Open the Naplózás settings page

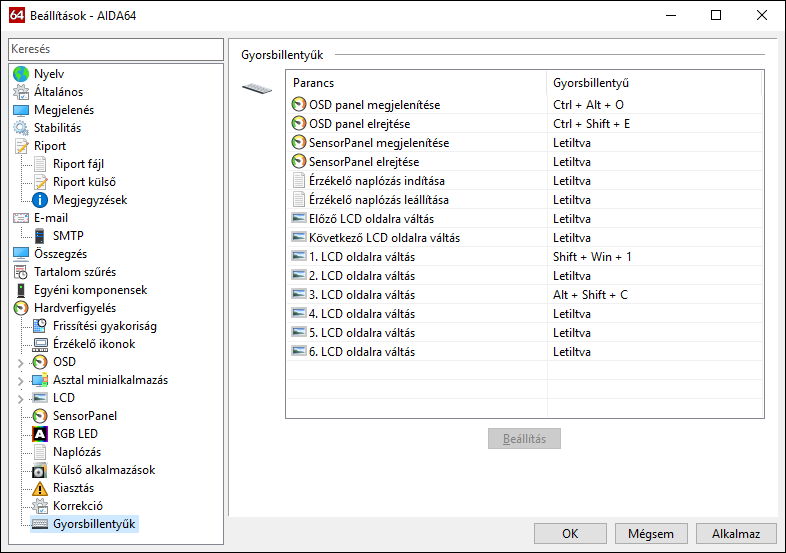pyautogui.click(x=76, y=452)
